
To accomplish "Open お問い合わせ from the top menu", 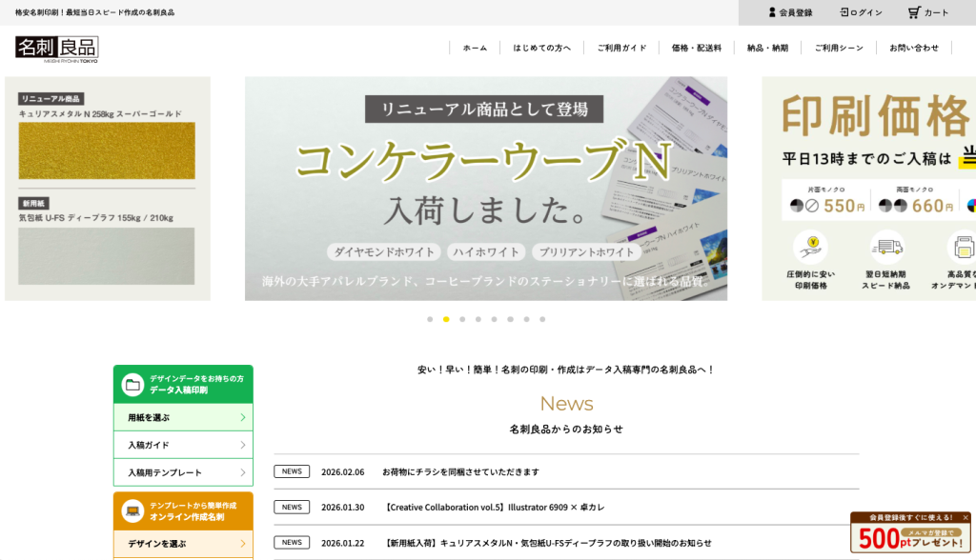I will (x=913, y=48).
